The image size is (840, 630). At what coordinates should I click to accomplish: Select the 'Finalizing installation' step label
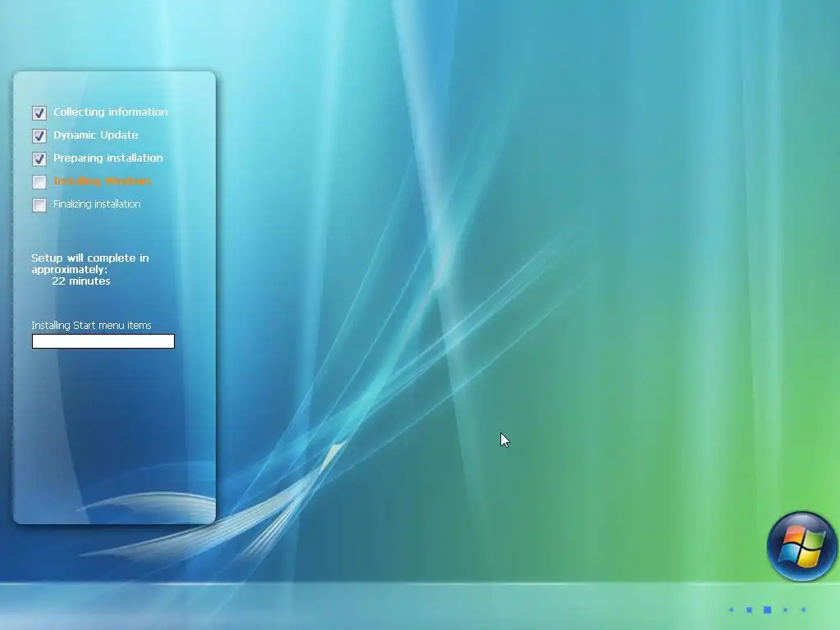tap(97, 204)
